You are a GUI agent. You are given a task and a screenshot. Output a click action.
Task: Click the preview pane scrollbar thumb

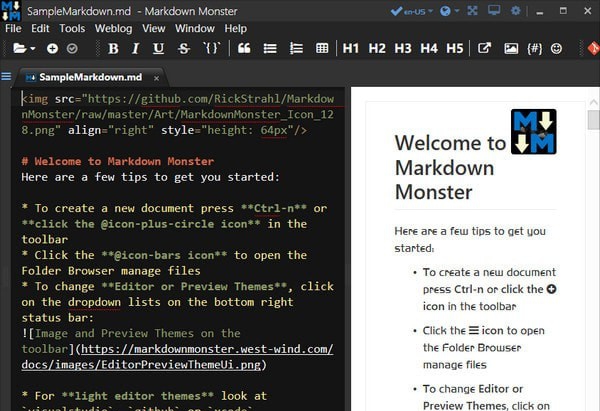[593, 120]
